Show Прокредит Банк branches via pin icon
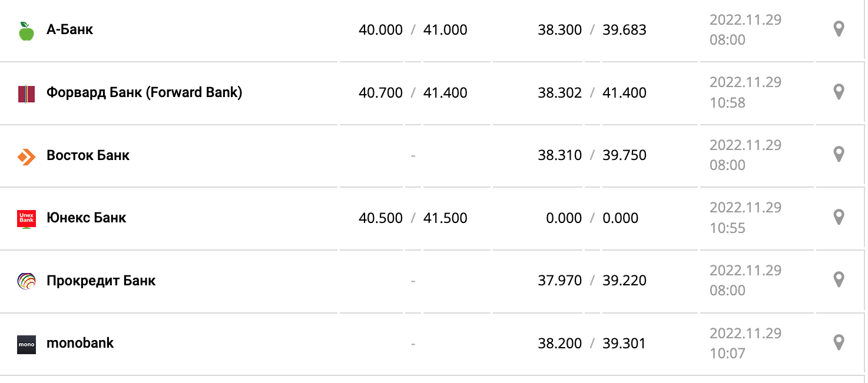 point(839,279)
